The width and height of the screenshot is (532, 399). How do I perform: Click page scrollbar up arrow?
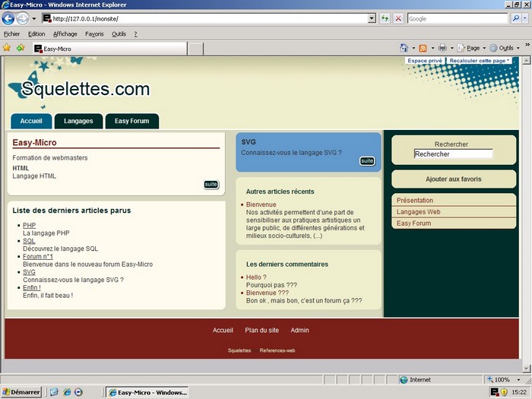[526, 61]
